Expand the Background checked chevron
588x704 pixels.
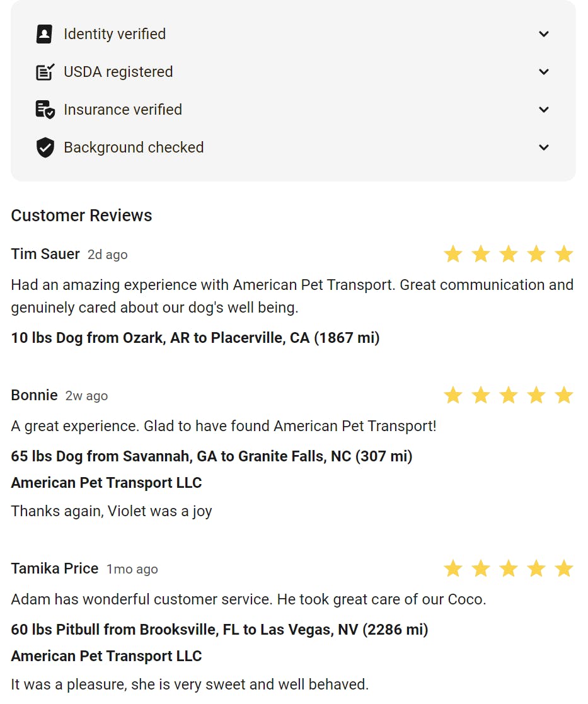pyautogui.click(x=544, y=147)
